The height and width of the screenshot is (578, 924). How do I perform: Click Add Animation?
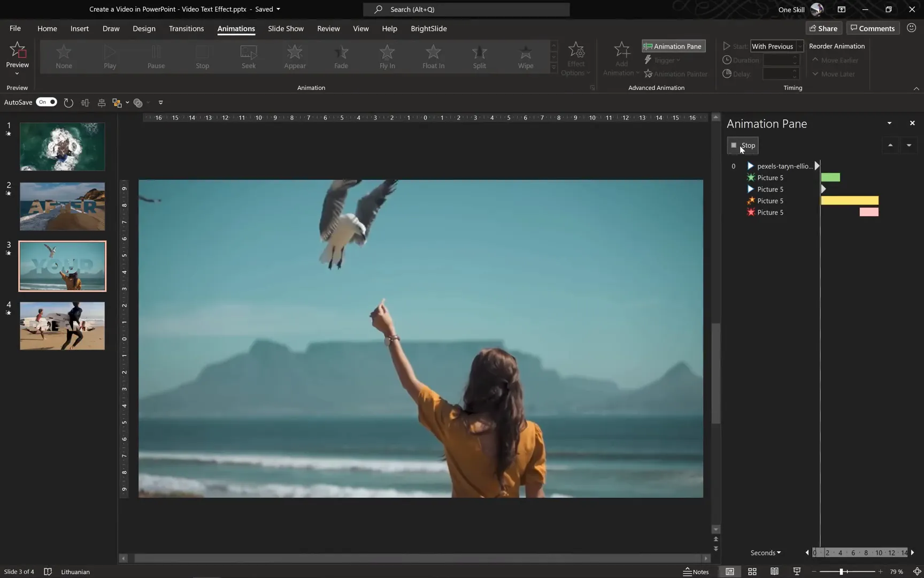point(620,58)
